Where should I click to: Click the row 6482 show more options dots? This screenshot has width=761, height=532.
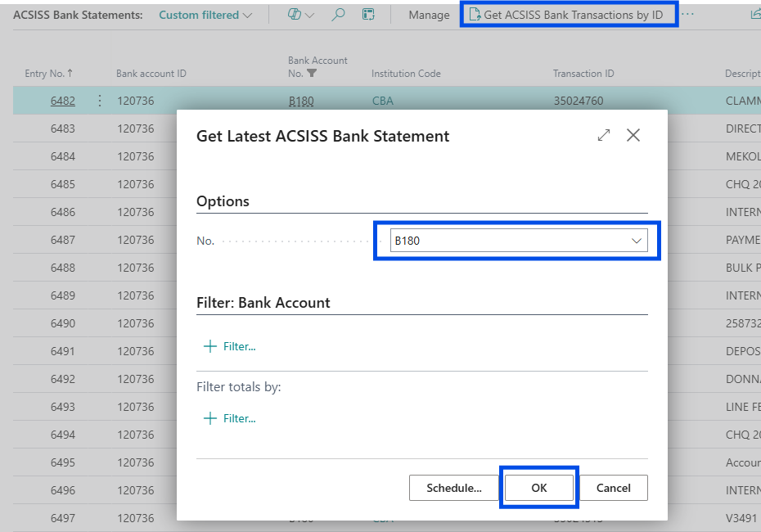tap(100, 101)
